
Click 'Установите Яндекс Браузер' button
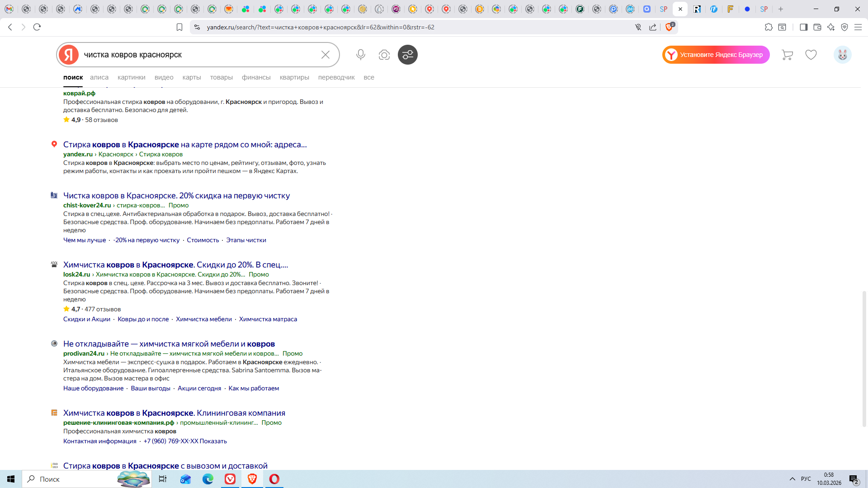click(716, 55)
